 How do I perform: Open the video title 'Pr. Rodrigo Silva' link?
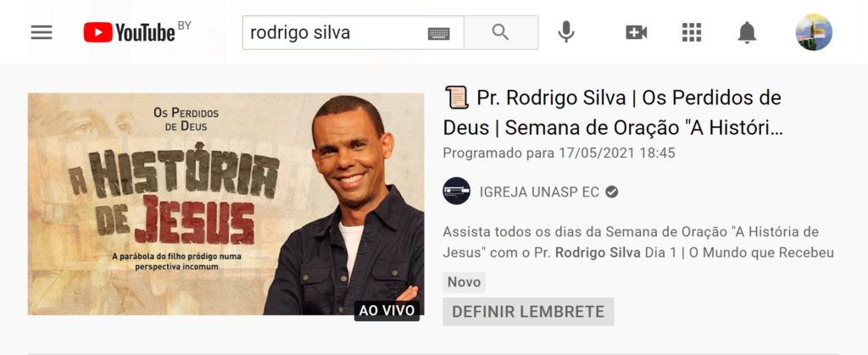pos(613,112)
